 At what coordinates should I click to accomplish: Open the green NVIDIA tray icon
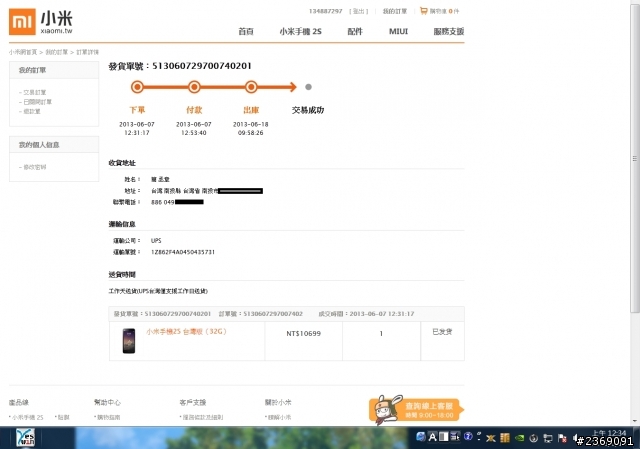pos(519,438)
